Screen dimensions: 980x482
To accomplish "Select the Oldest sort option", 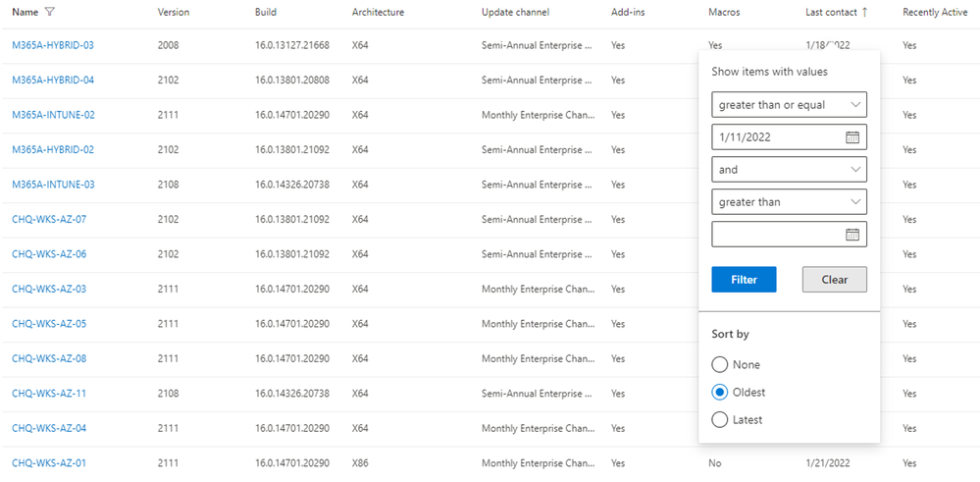I will (719, 392).
